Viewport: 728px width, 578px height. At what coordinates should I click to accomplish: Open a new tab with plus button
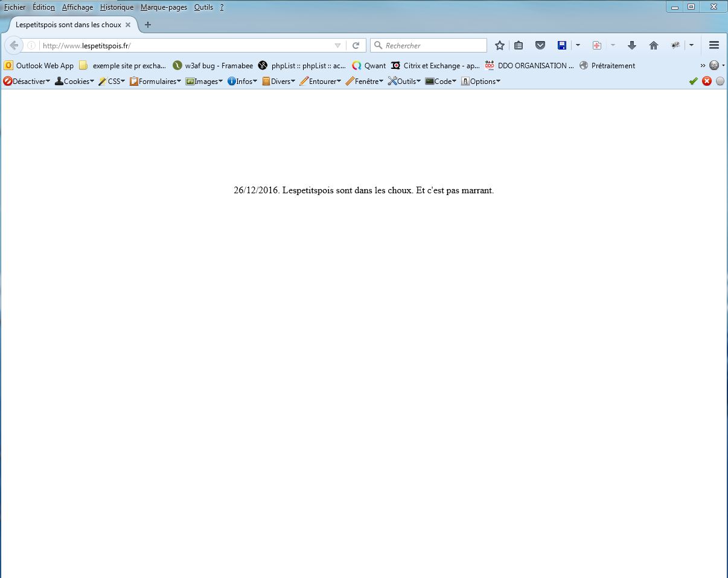click(x=148, y=25)
